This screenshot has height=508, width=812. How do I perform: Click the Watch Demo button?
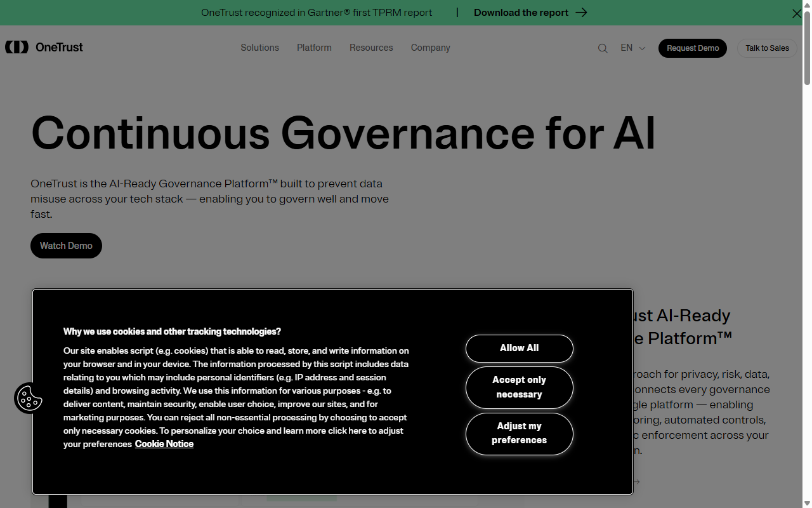[66, 246]
